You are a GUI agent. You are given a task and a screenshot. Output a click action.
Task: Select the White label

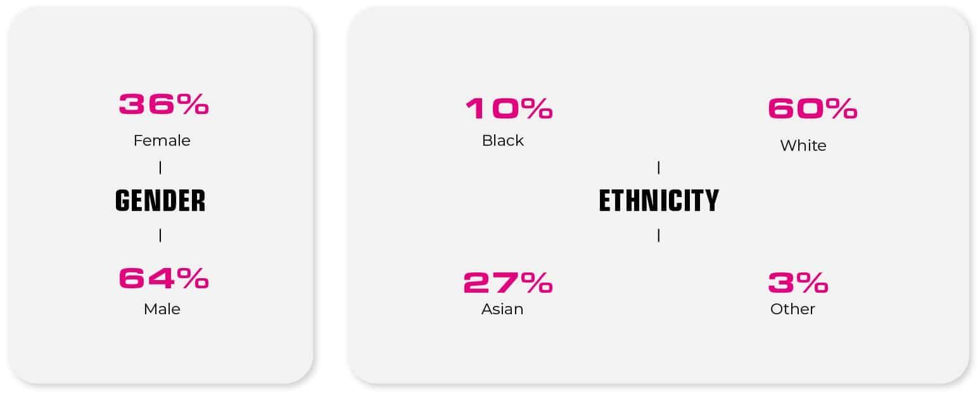(x=803, y=146)
